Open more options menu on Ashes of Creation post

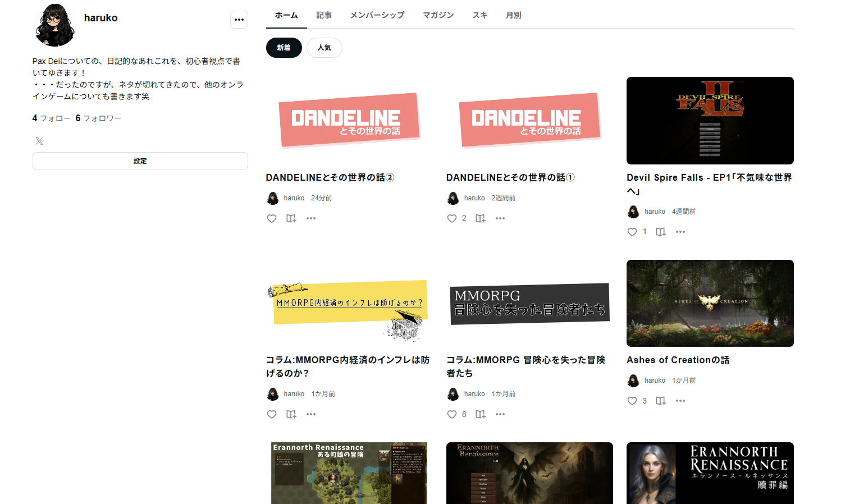[x=680, y=401]
